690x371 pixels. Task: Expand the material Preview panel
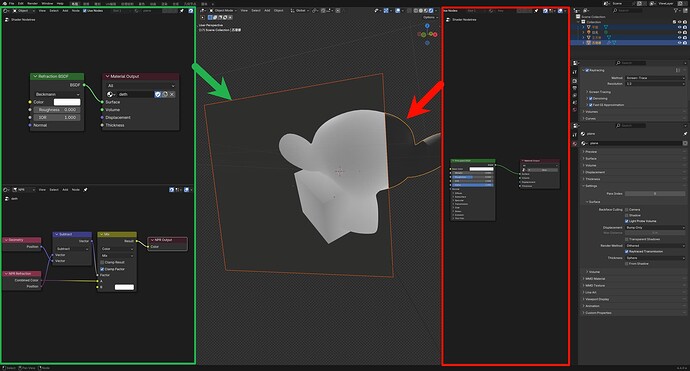[x=591, y=152]
